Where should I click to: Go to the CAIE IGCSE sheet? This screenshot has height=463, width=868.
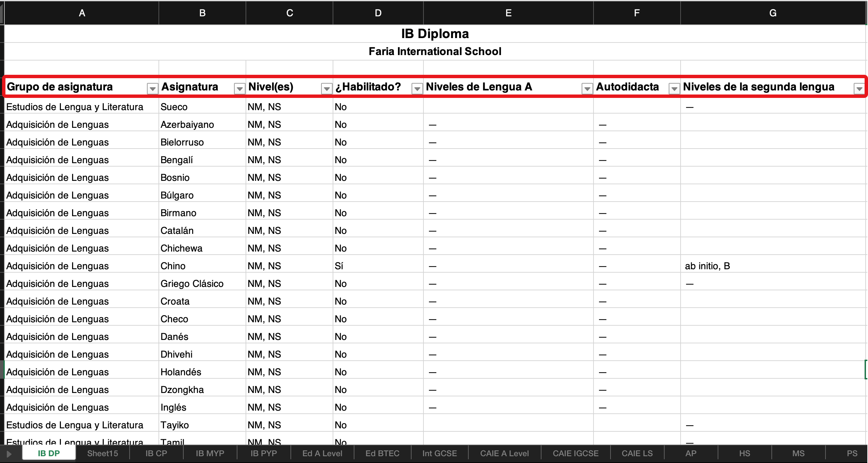tap(575, 453)
